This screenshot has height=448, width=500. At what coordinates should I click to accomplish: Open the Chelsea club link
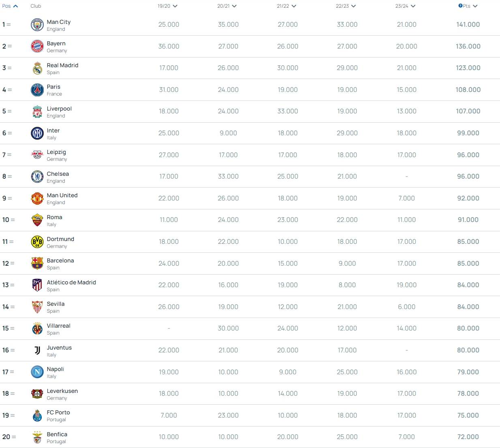[58, 174]
